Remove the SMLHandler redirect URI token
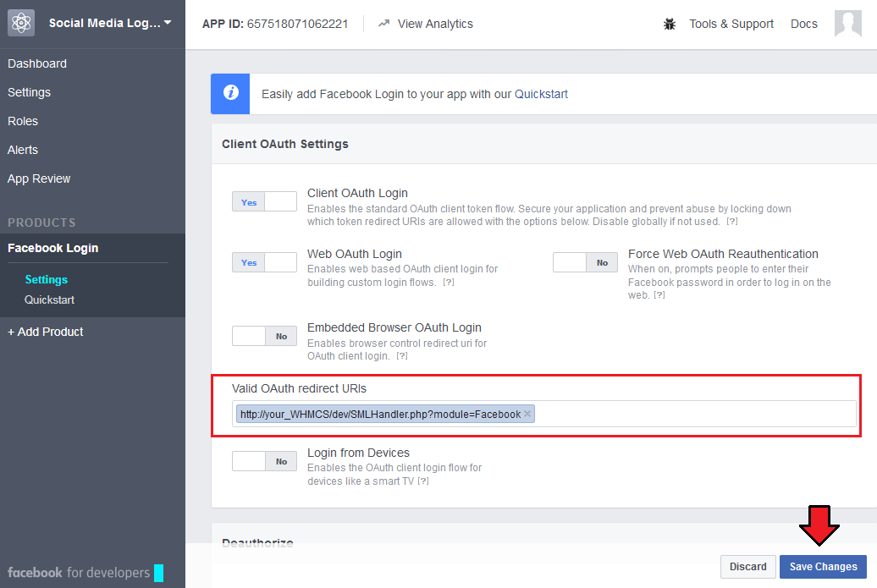The height and width of the screenshot is (588, 877). pos(527,414)
